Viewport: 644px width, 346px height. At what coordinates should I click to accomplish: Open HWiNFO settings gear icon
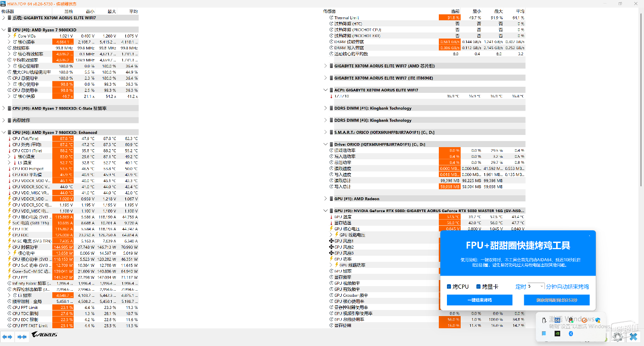pos(618,336)
